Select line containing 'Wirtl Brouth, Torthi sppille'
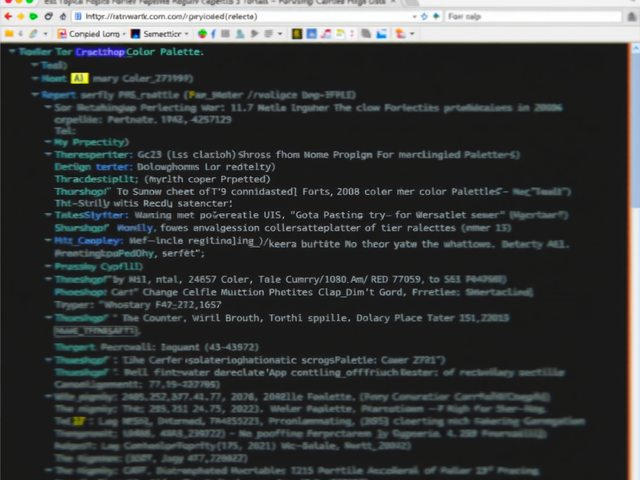This screenshot has height=480, width=640. 282,318
